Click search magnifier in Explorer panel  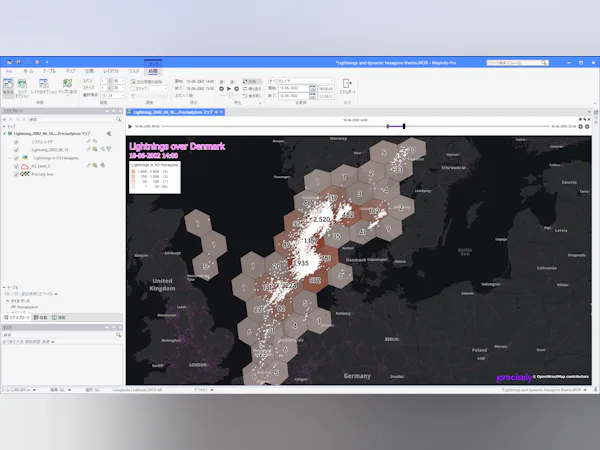tap(119, 119)
